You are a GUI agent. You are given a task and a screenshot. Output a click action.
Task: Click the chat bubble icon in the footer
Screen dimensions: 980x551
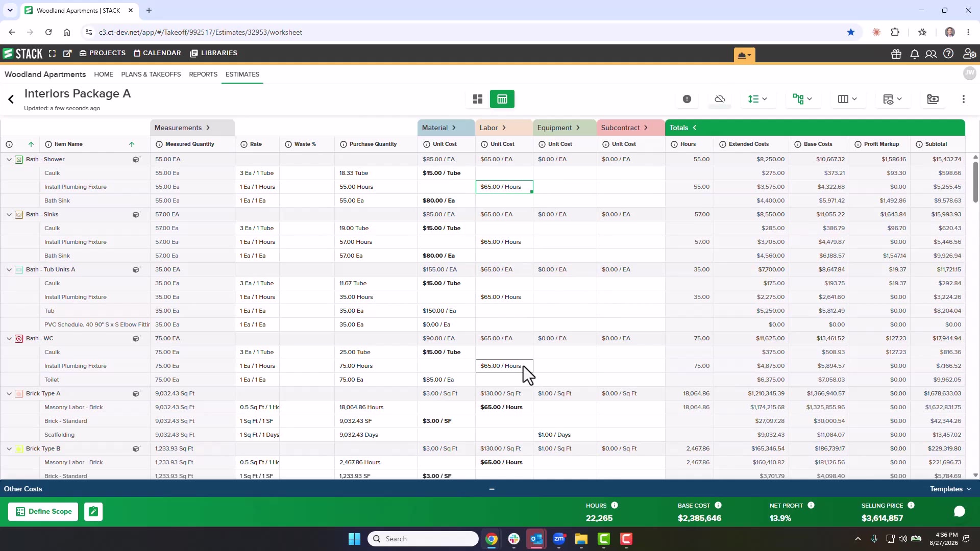click(960, 511)
